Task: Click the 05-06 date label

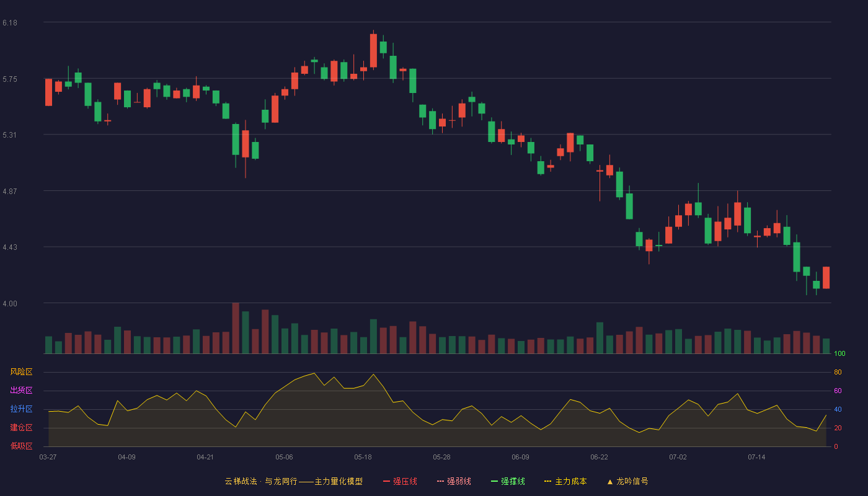Action: [284, 457]
